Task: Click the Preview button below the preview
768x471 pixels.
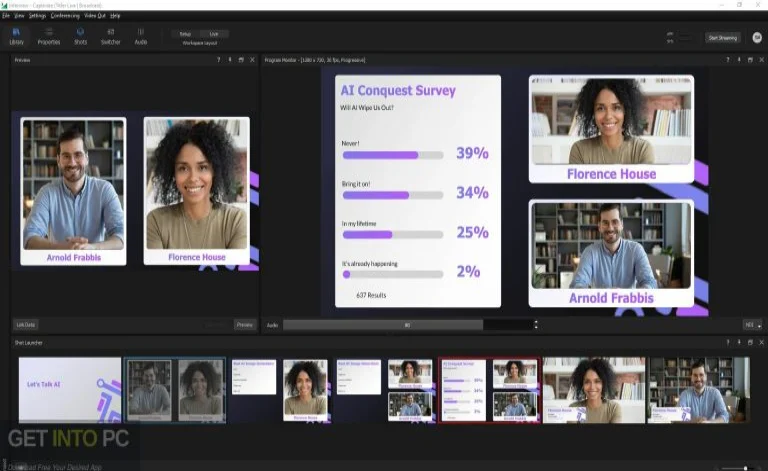Action: 244,325
